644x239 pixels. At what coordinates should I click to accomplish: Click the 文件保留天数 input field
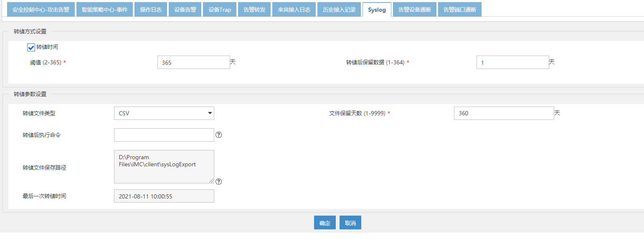[504, 113]
